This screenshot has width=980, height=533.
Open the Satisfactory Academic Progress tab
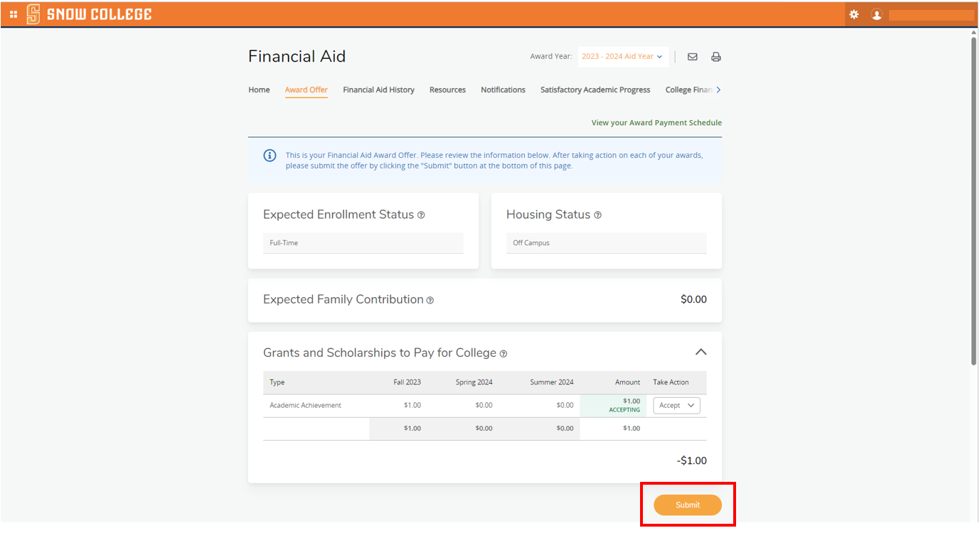(595, 90)
